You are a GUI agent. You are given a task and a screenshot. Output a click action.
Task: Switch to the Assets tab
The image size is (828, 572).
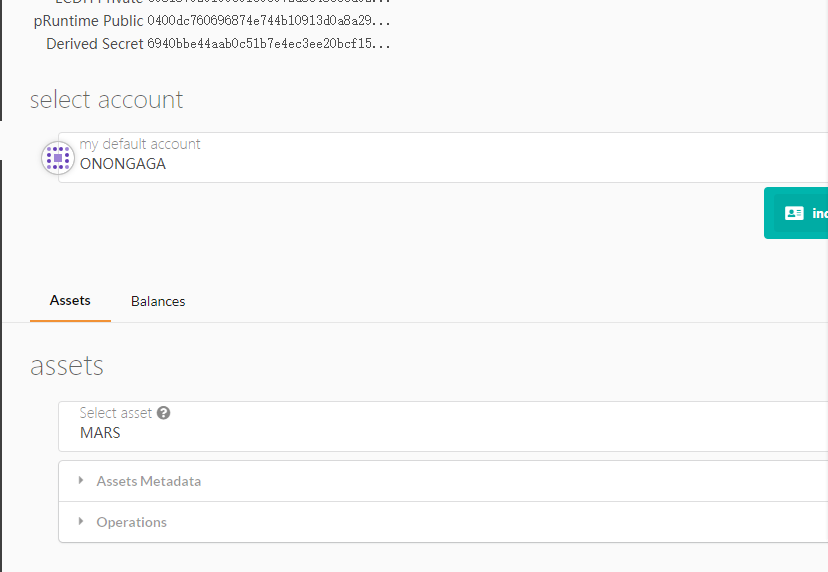(70, 300)
